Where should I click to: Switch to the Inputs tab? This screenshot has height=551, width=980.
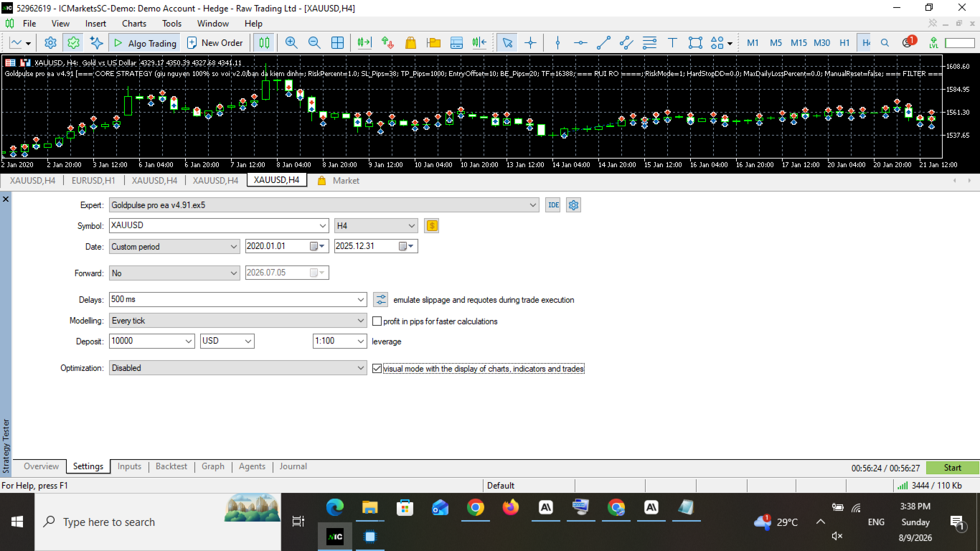[x=129, y=466]
